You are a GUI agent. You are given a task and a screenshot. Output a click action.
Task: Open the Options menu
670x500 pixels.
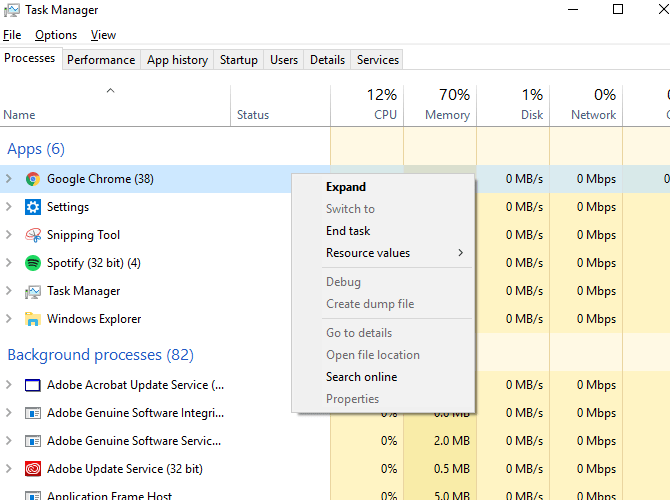[x=56, y=35]
